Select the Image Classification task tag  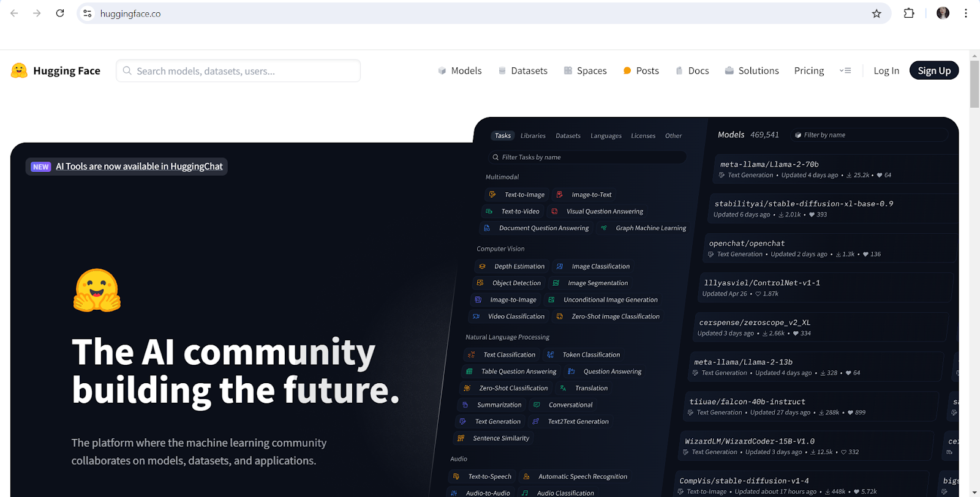593,266
